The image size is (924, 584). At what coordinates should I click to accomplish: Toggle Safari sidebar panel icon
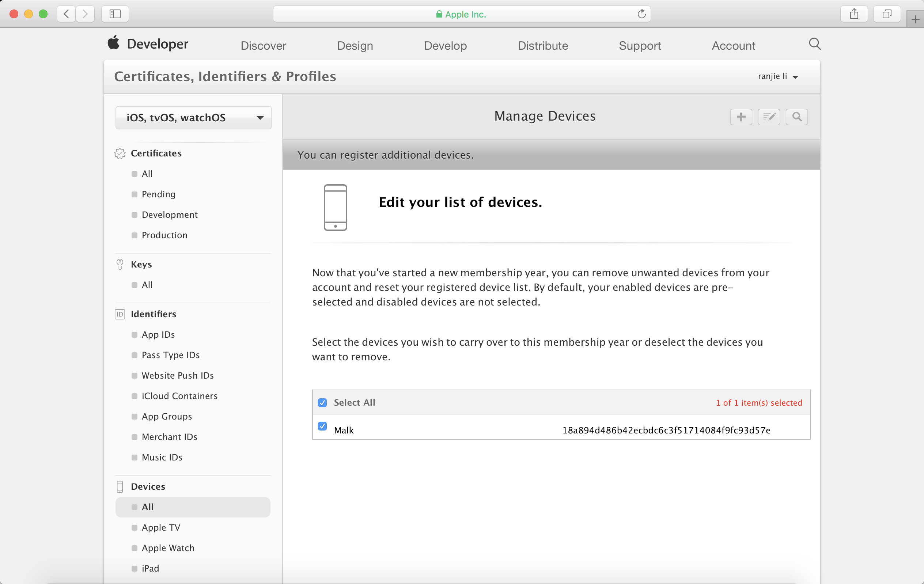[115, 14]
